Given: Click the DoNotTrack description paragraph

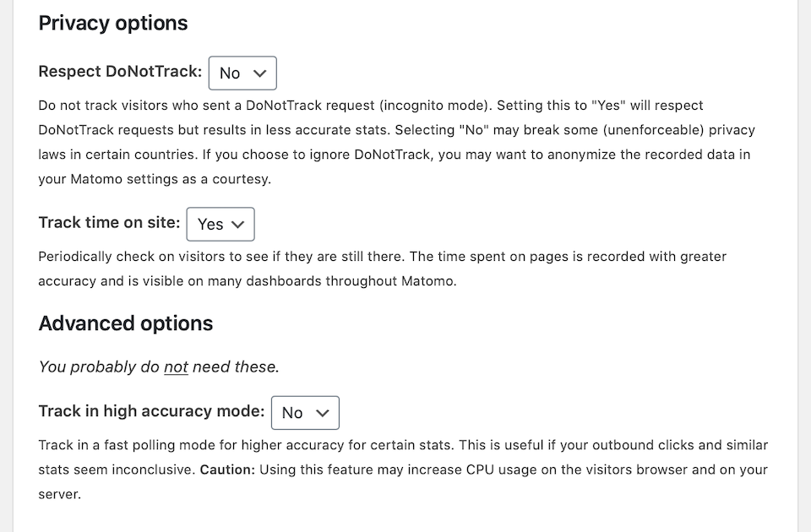Looking at the screenshot, I should click(x=397, y=142).
